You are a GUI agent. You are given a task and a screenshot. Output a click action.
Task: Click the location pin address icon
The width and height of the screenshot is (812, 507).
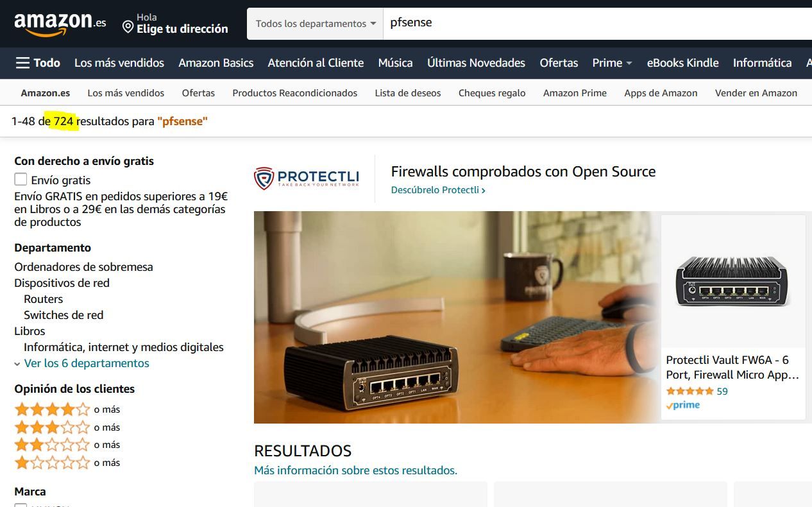click(x=128, y=28)
